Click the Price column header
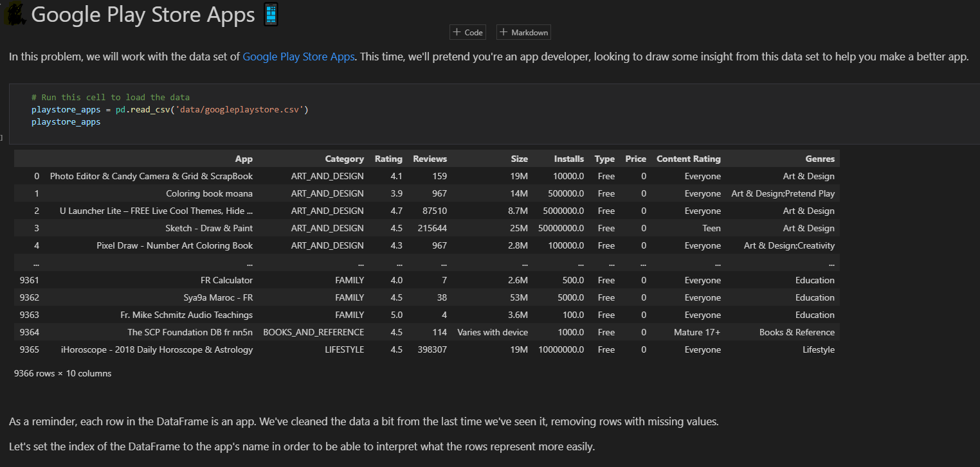The width and height of the screenshot is (980, 467). point(636,159)
